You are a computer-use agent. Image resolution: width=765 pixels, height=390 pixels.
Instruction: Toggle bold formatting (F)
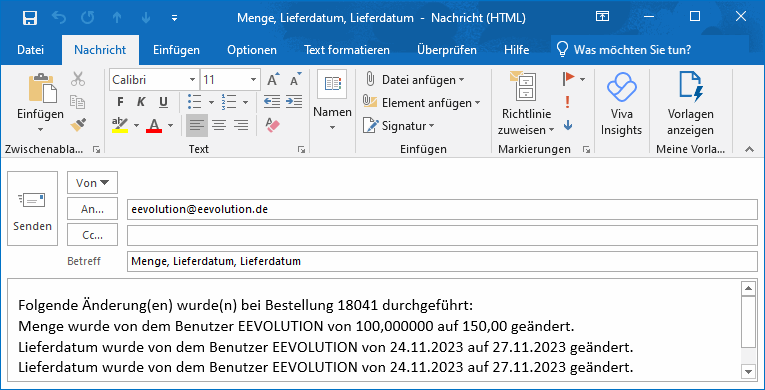(x=121, y=102)
